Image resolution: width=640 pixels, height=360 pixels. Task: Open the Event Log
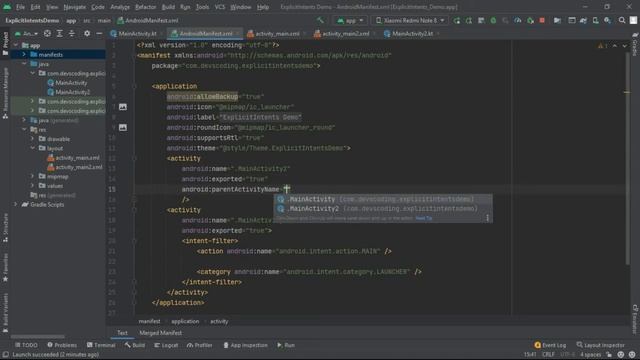550,345
